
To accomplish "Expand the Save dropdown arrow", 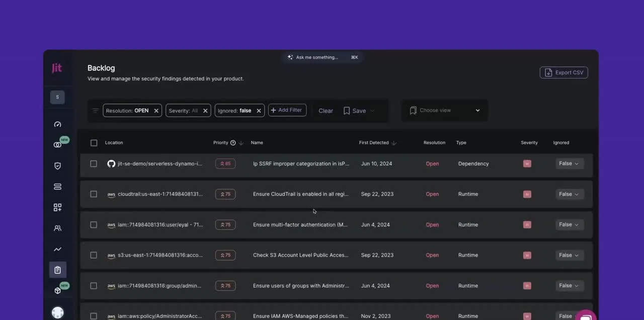I will 372,111.
